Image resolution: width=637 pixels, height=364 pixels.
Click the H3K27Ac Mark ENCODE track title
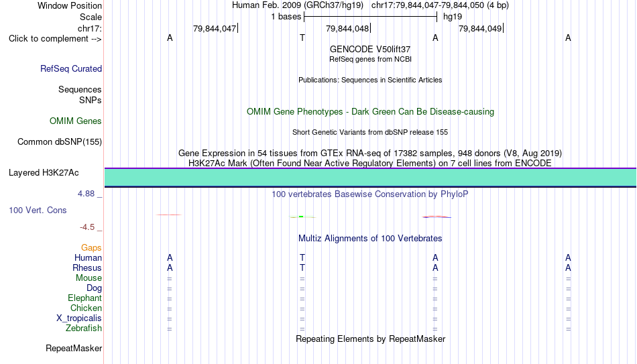click(x=370, y=164)
